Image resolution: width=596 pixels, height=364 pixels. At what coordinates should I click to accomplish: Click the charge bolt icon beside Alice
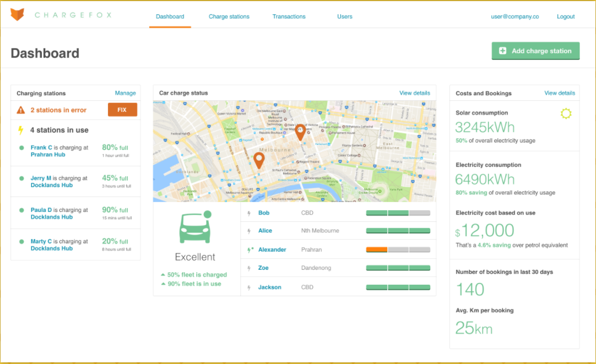(249, 231)
